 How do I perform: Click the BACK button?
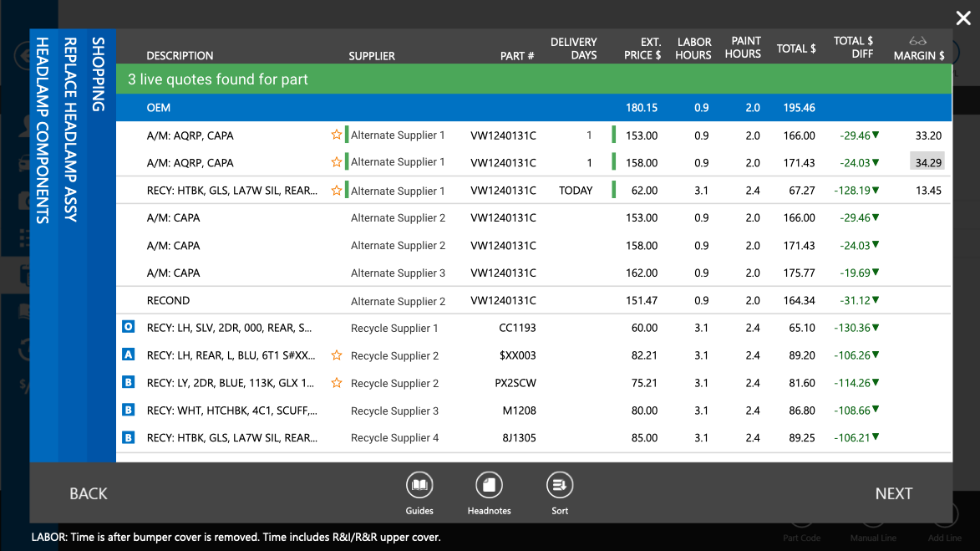click(88, 493)
